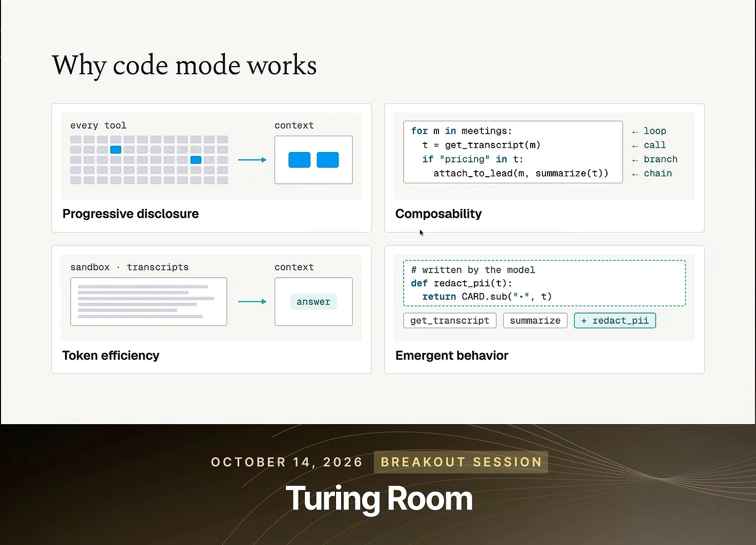Click the attach_to_lead code line
The height and width of the screenshot is (545, 756).
(x=521, y=174)
